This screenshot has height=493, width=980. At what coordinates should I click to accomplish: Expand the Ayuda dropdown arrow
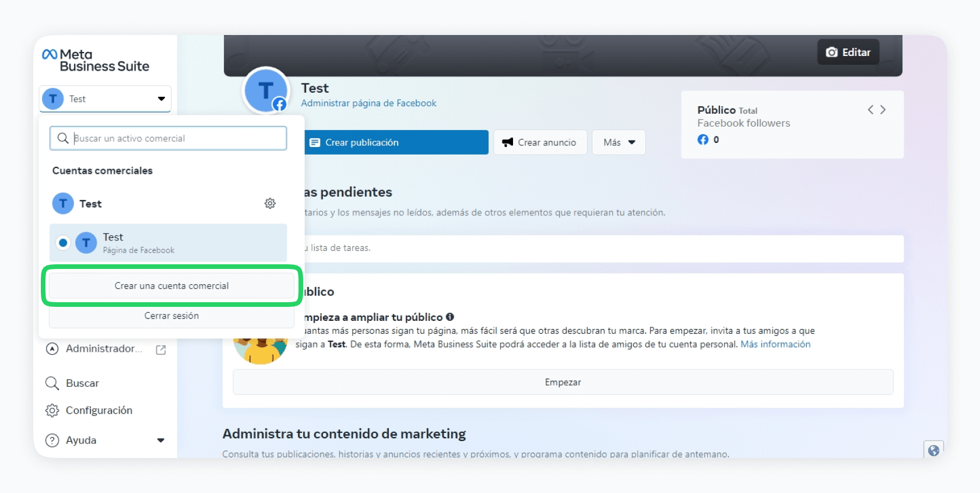[161, 440]
